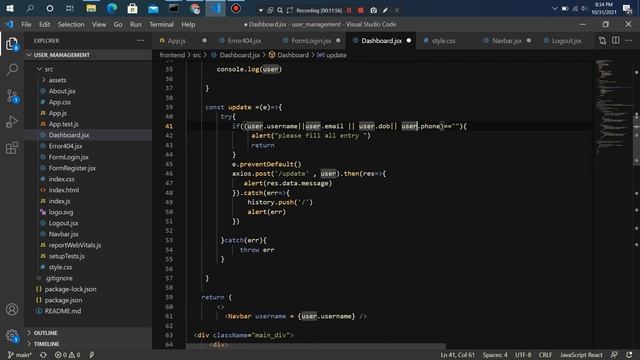Open reportWebVitals.js in explorer
This screenshot has width=640, height=360.
coord(75,245)
